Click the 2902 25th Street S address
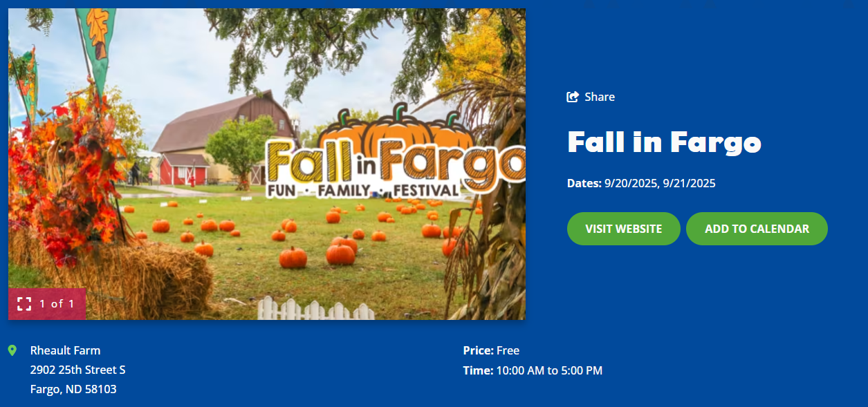The height and width of the screenshot is (407, 868). coord(77,370)
